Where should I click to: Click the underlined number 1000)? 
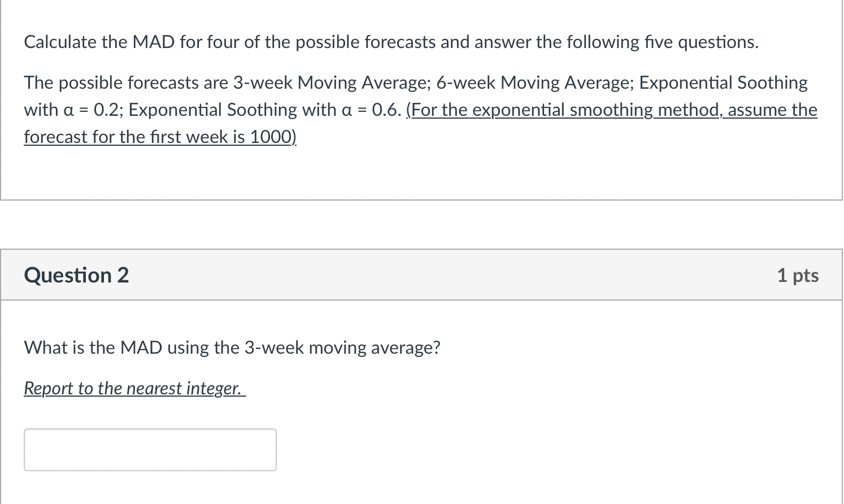273,137
